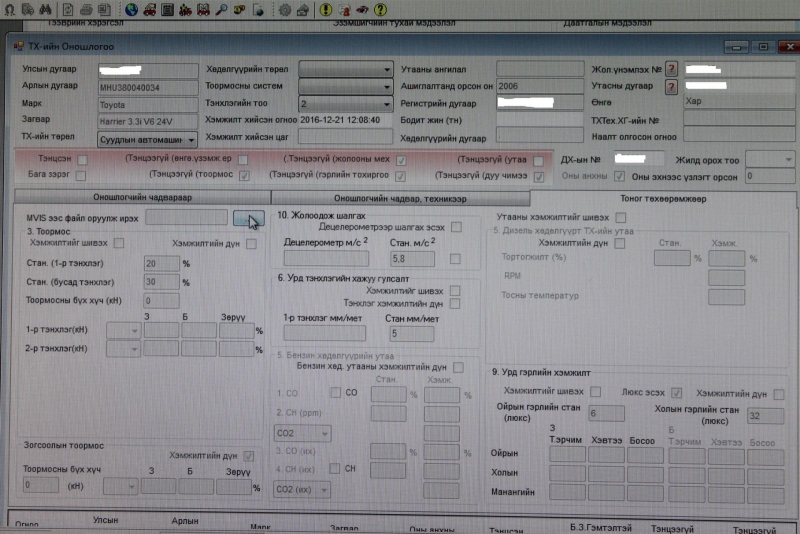The width and height of the screenshot is (800, 534).
Task: Click the globe icon in the toolbar
Action: tap(131, 9)
